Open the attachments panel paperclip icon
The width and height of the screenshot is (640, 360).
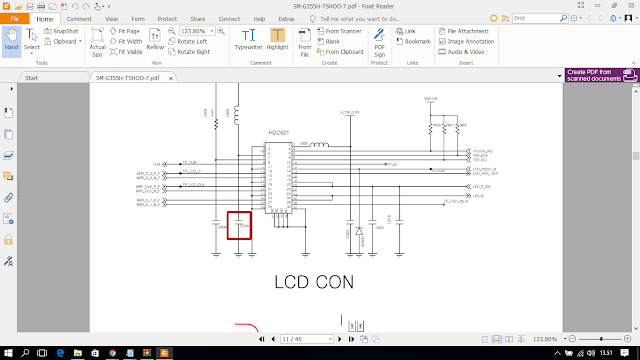(8, 198)
